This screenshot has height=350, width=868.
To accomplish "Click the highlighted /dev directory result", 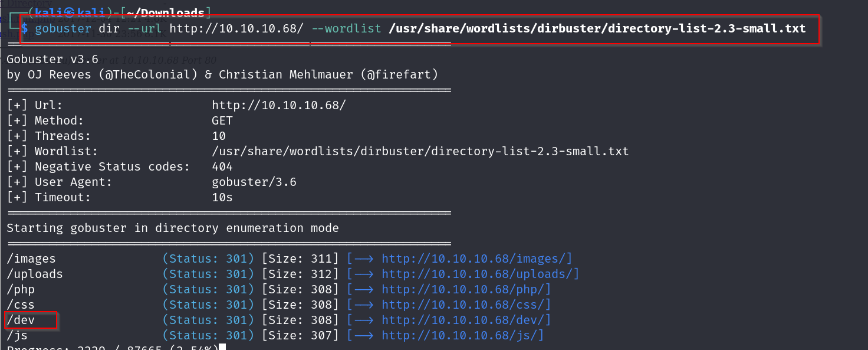I will tap(21, 320).
